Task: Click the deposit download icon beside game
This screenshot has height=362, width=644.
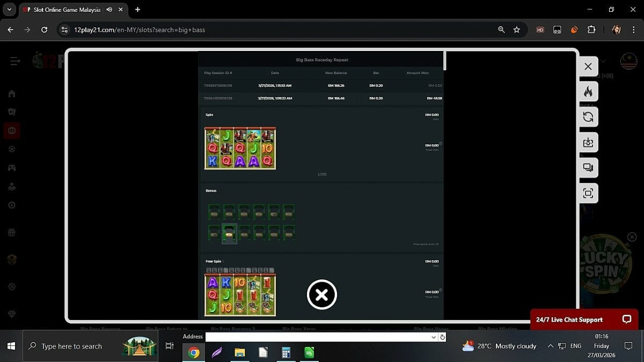Action: (x=588, y=143)
